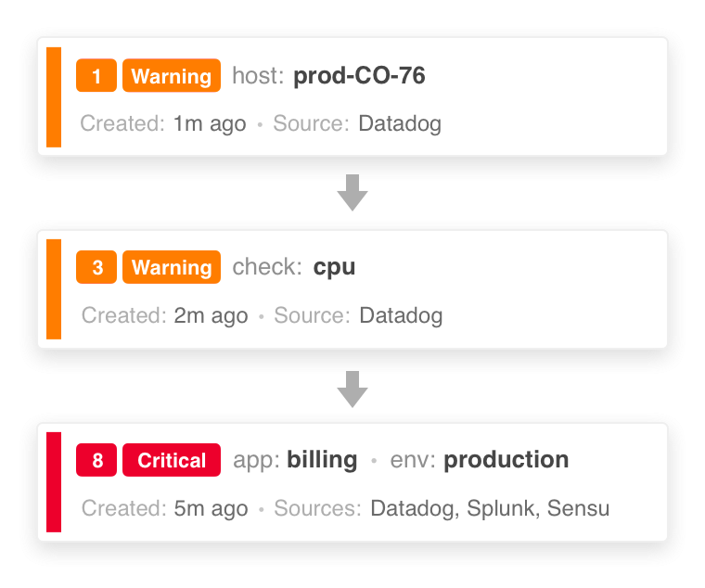This screenshot has height=588, width=705.
Task: Select the Warning label on cpu check alert
Action: 172,267
